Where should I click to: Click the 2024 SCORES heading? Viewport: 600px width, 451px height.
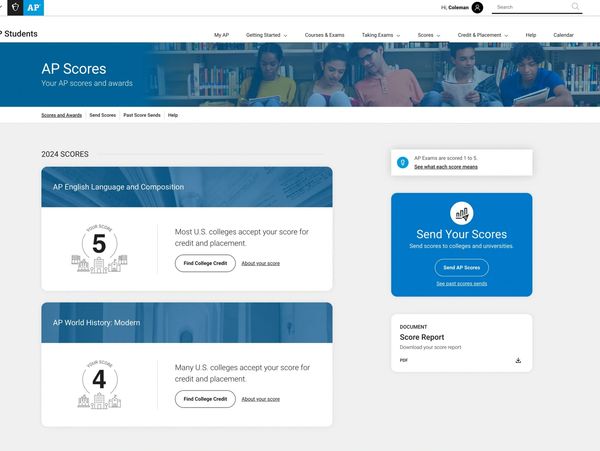coord(65,154)
